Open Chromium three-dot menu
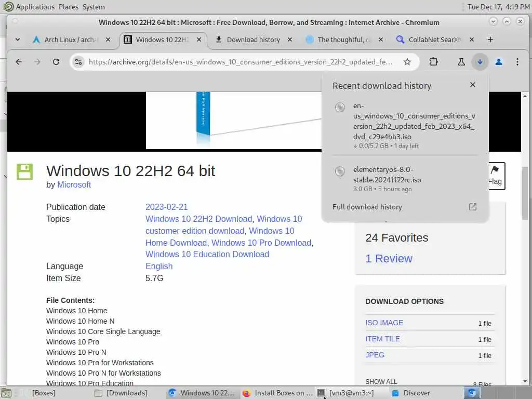 pyautogui.click(x=517, y=62)
